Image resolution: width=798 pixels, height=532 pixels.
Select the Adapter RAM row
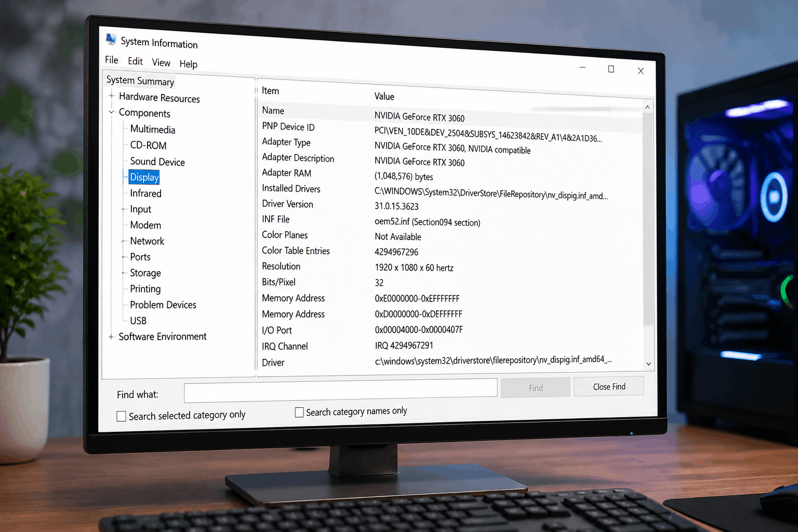287,173
